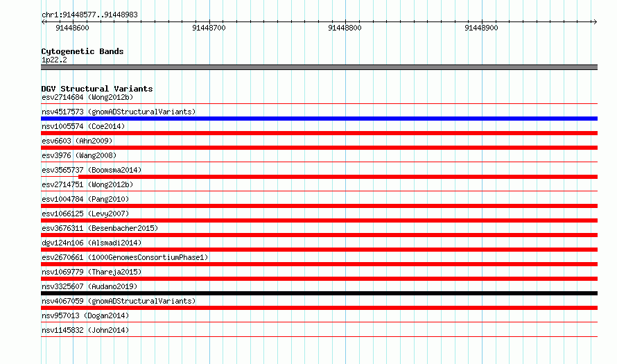Click the red bar under esv3676311
This screenshot has height=364, width=617.
[319, 235]
